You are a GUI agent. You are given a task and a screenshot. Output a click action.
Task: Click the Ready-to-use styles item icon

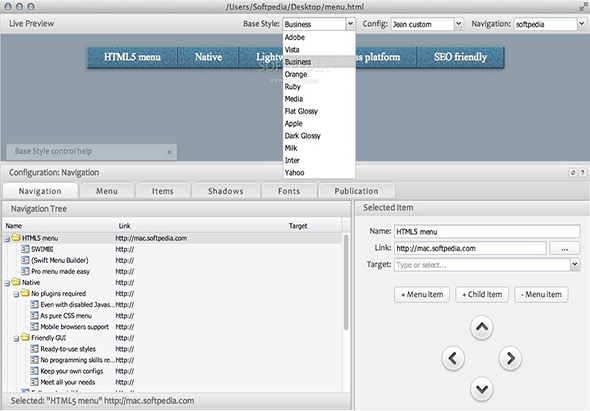pyautogui.click(x=34, y=349)
